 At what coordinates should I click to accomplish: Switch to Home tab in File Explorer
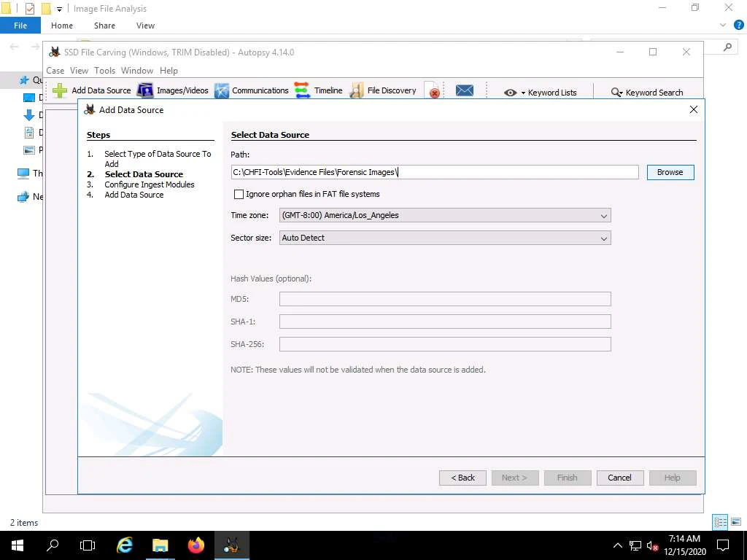tap(62, 26)
